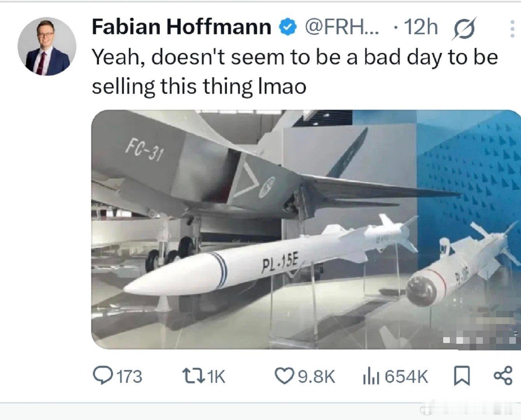This screenshot has width=521, height=420.
Task: Click the Grok slashed-circle icon
Action: (x=464, y=28)
